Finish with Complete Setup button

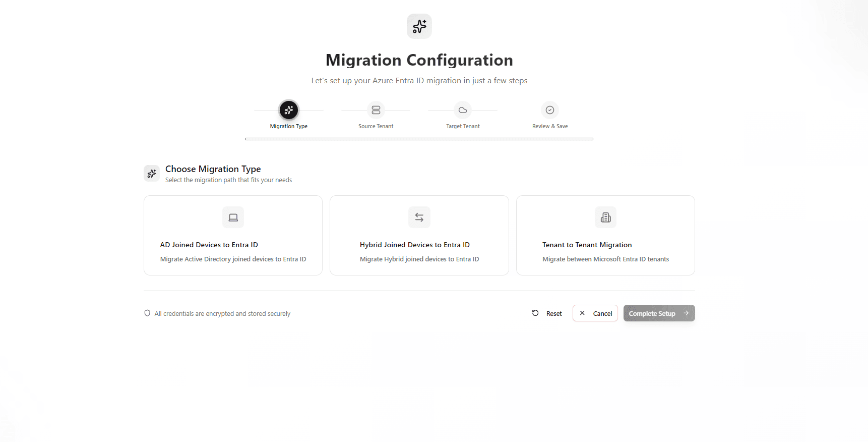click(x=659, y=313)
